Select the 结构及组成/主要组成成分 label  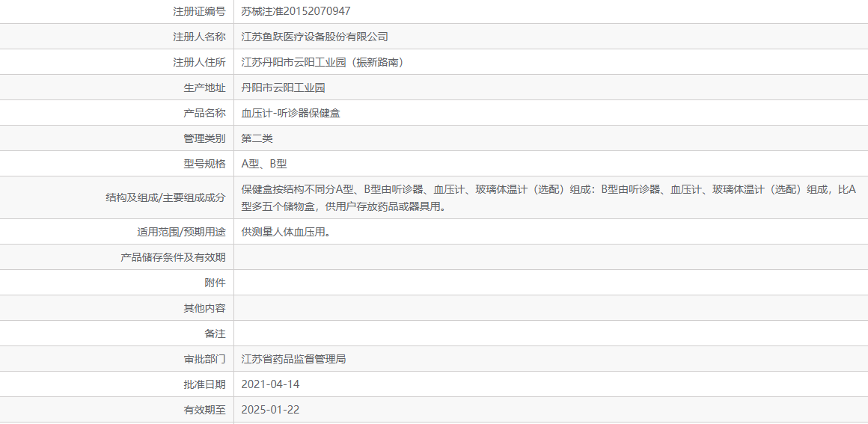pos(165,197)
